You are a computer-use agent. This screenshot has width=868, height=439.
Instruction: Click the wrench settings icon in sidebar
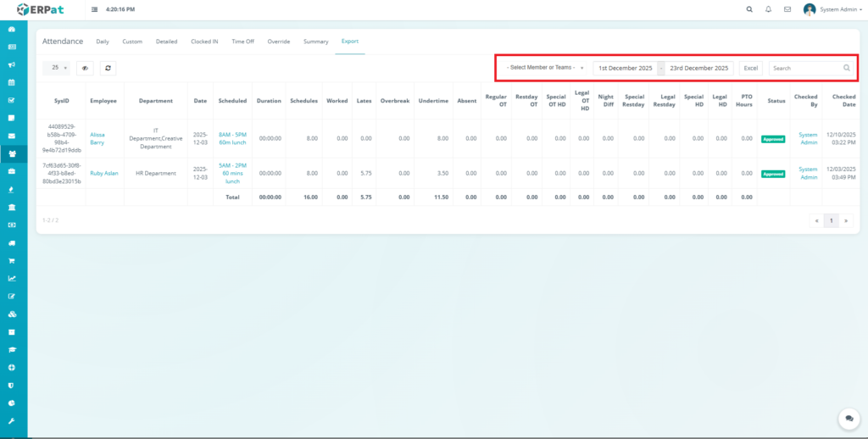pos(12,421)
